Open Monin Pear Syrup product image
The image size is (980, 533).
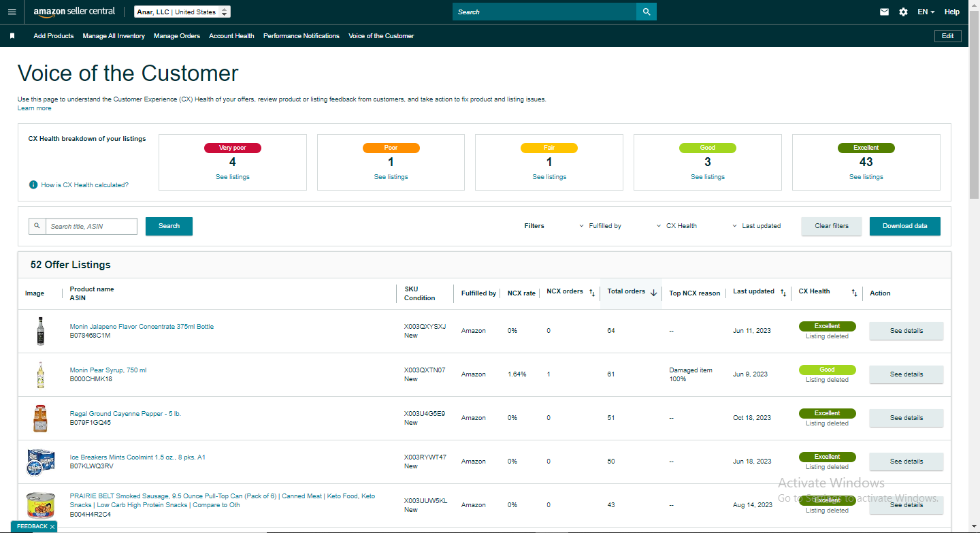click(40, 374)
